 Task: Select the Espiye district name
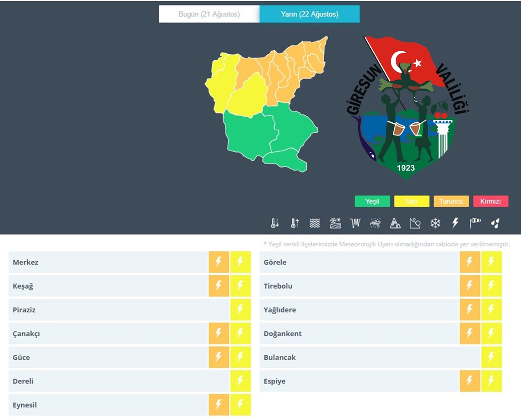[275, 382]
